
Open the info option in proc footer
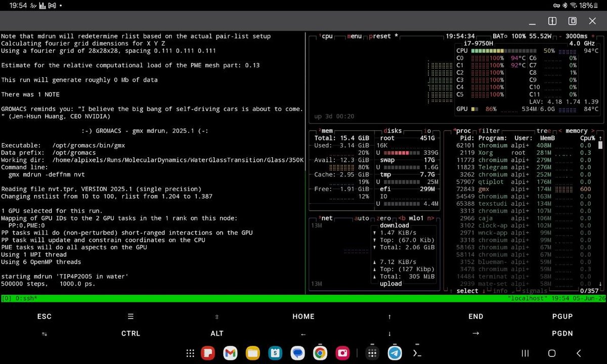pos(500,291)
